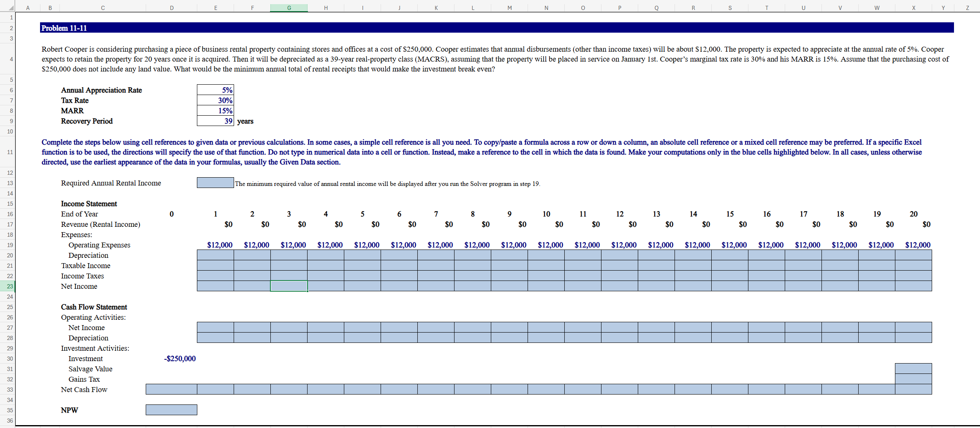The height and width of the screenshot is (428, 980).
Task: Click the MARR 15% cell
Action: (x=215, y=111)
